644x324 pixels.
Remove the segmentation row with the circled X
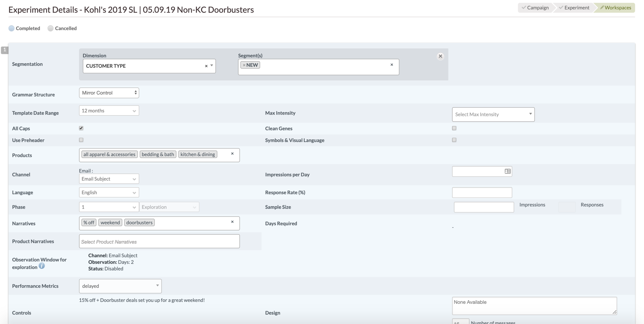click(x=440, y=56)
